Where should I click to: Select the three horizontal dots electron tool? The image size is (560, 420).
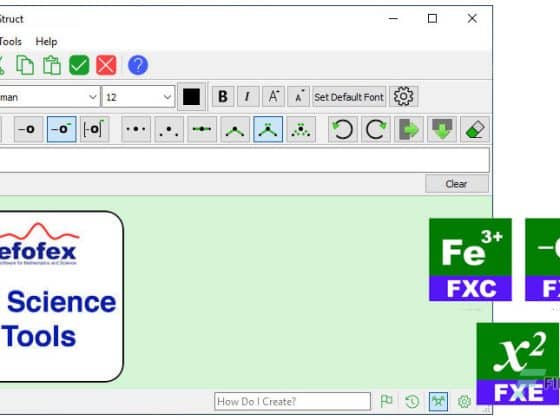[136, 129]
